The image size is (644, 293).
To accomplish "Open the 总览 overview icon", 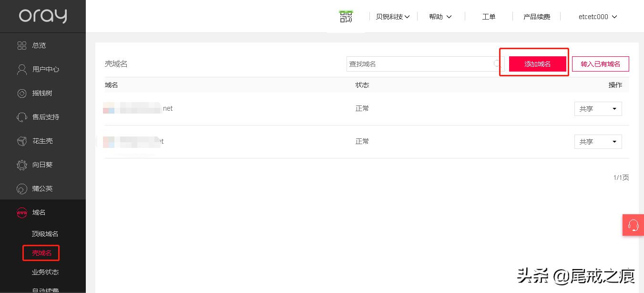I will (22, 45).
